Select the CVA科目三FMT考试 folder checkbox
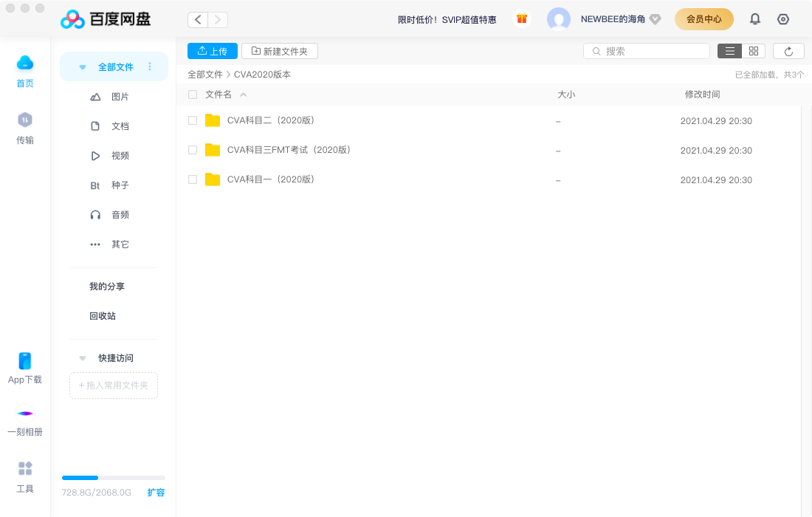812x517 pixels. coord(193,150)
